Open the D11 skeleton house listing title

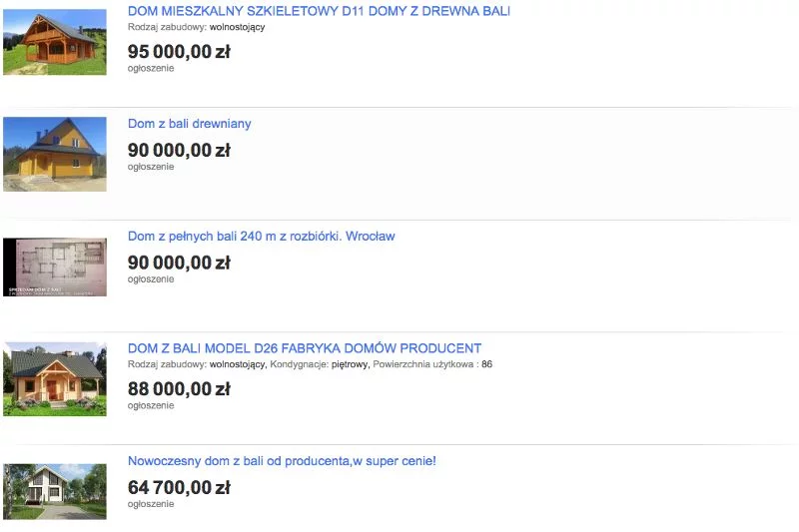pyautogui.click(x=319, y=11)
